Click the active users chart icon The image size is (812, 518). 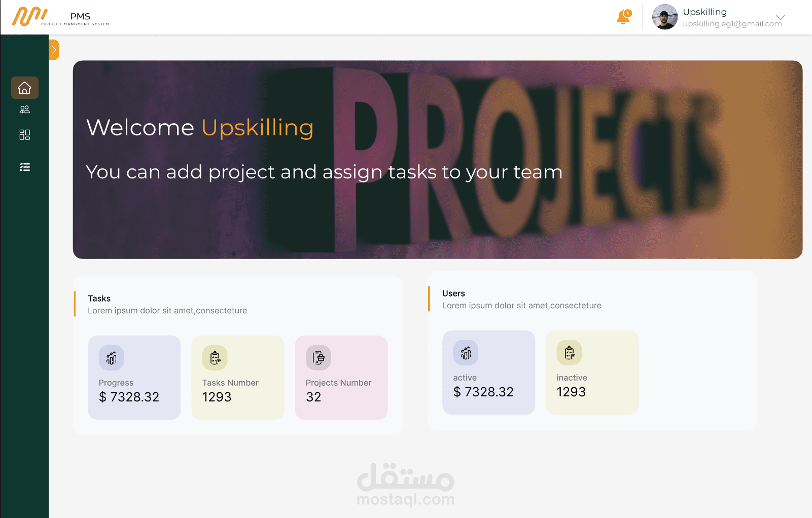tap(466, 353)
